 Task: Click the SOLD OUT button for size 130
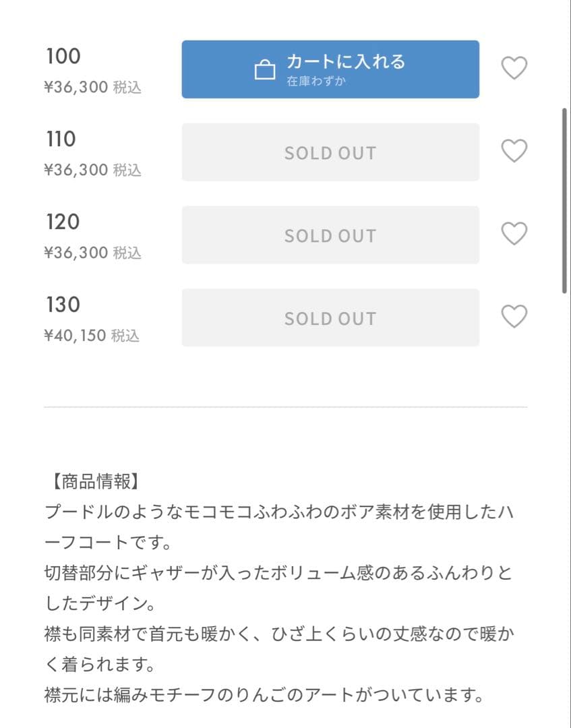pyautogui.click(x=330, y=318)
